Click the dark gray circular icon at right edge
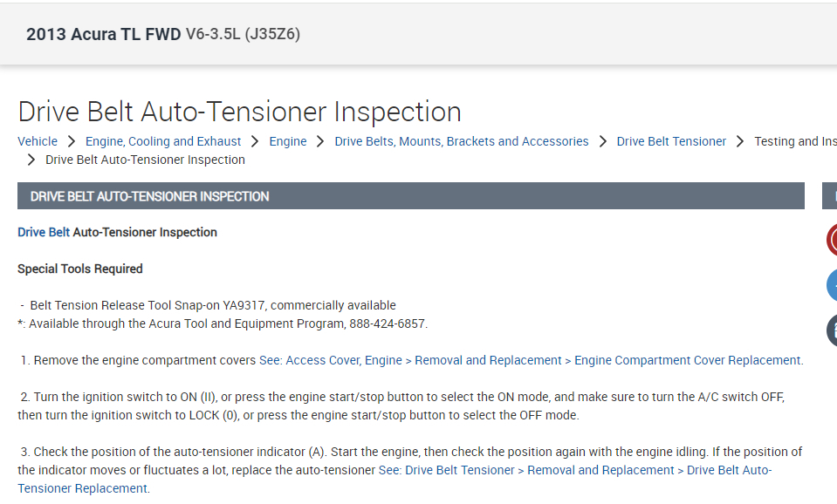Image resolution: width=837 pixels, height=504 pixels. 831,330
